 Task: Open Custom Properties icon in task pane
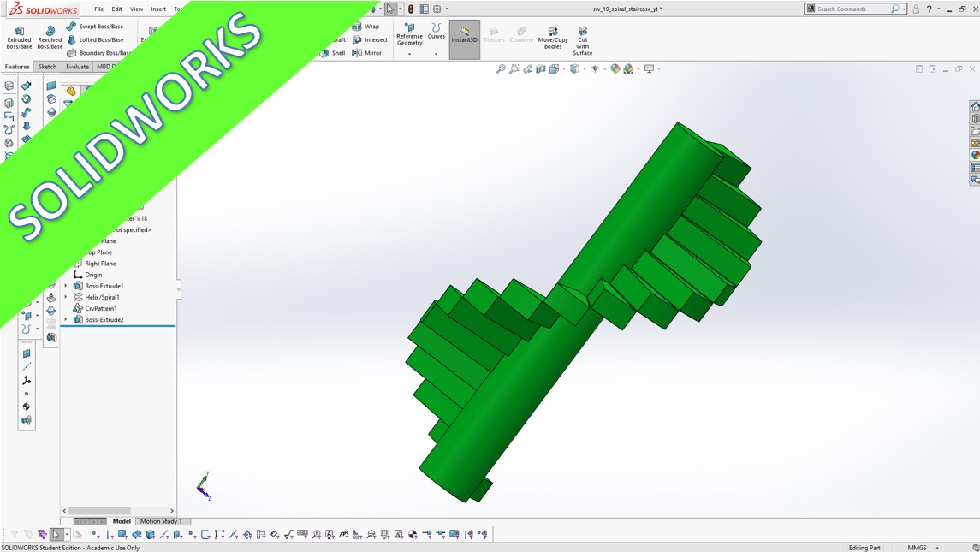coord(975,168)
